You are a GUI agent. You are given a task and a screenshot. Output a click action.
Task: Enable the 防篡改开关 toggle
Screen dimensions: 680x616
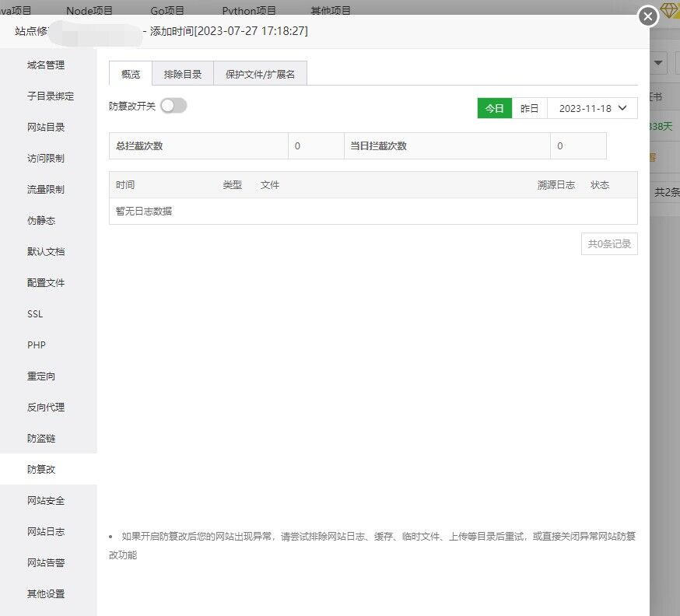click(x=174, y=107)
